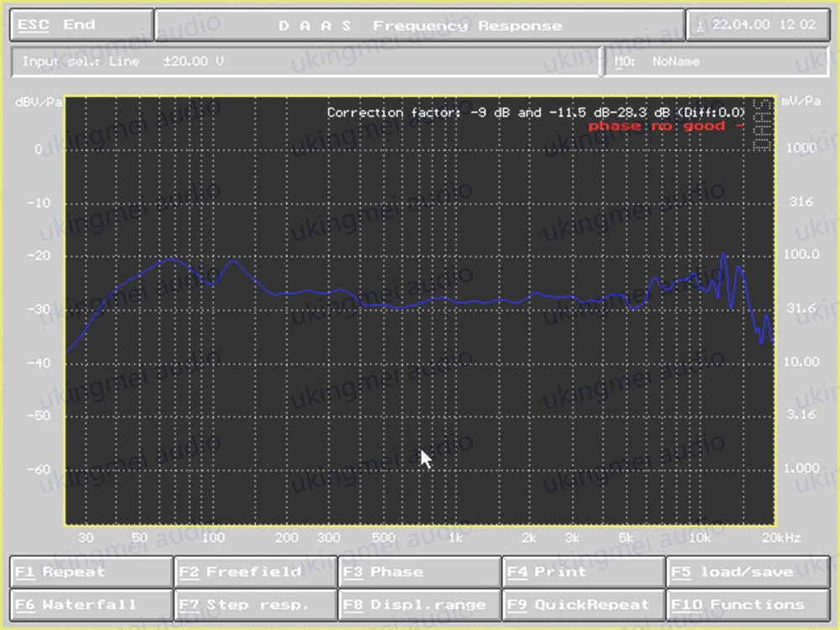The image size is (840, 630).
Task: Click the blue curve peak near 100 Hz
Action: (x=233, y=261)
